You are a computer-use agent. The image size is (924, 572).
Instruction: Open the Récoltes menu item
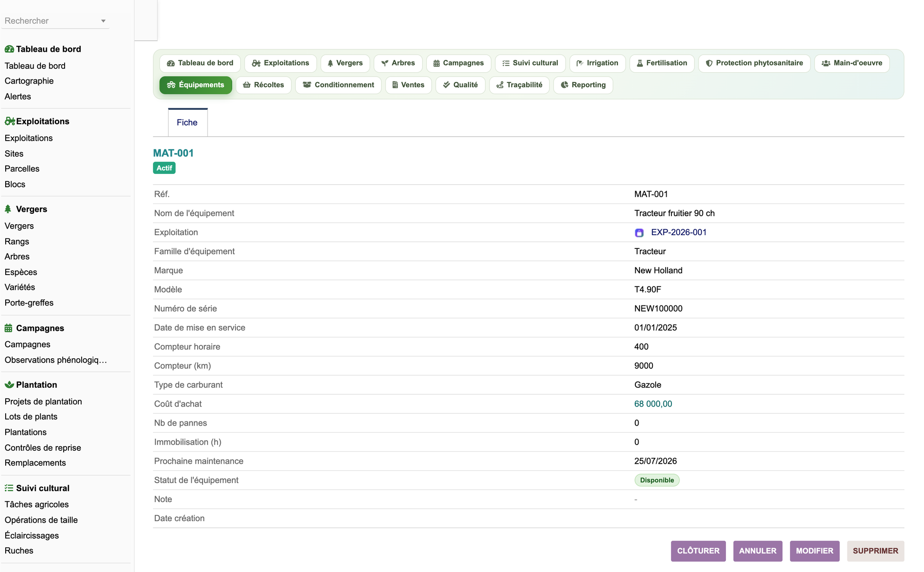[264, 85]
